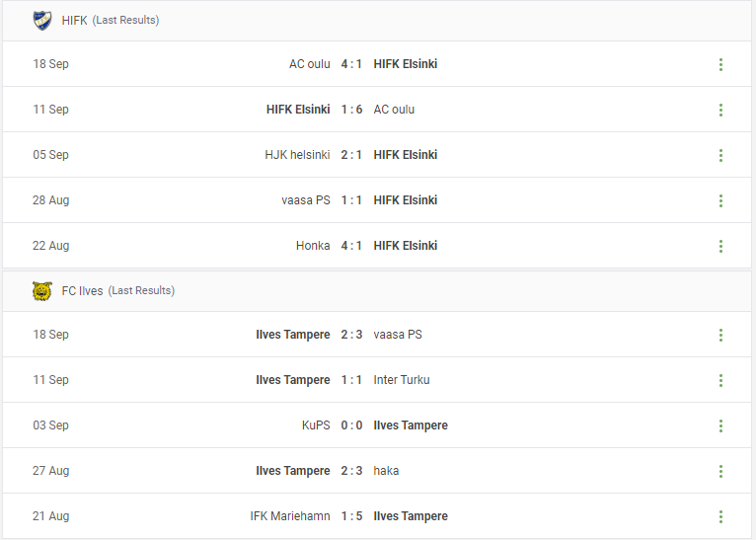This screenshot has width=756, height=540.
Task: Open three-dot menu for HJK helsinki match
Action: (x=720, y=155)
